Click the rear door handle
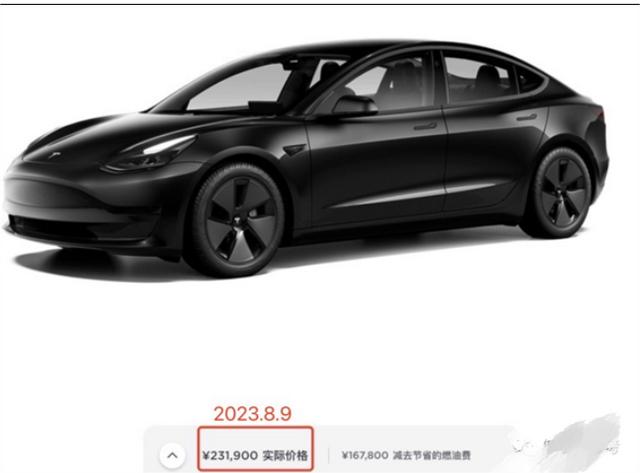Viewport: 640px width, 473px height. (526, 118)
